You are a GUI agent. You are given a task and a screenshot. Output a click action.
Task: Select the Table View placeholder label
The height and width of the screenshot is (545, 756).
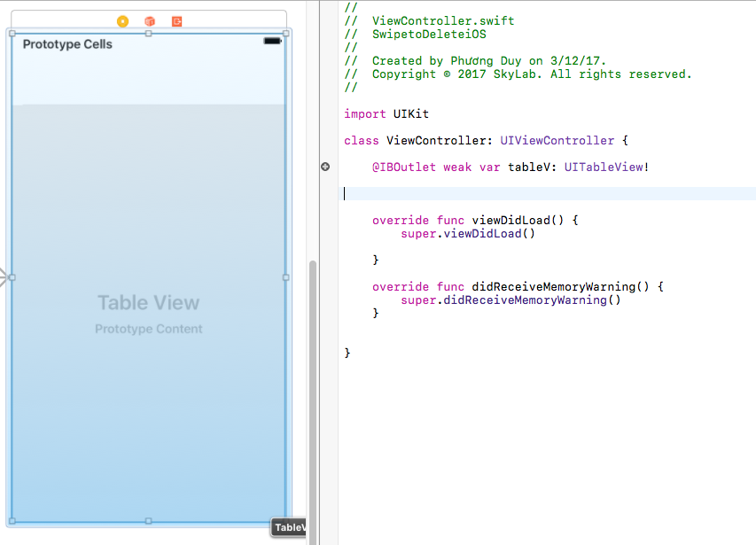(x=149, y=302)
